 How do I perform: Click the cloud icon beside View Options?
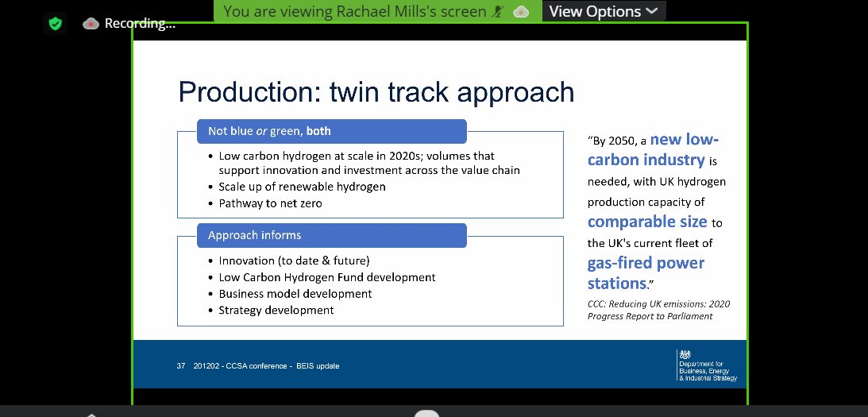pyautogui.click(x=521, y=12)
